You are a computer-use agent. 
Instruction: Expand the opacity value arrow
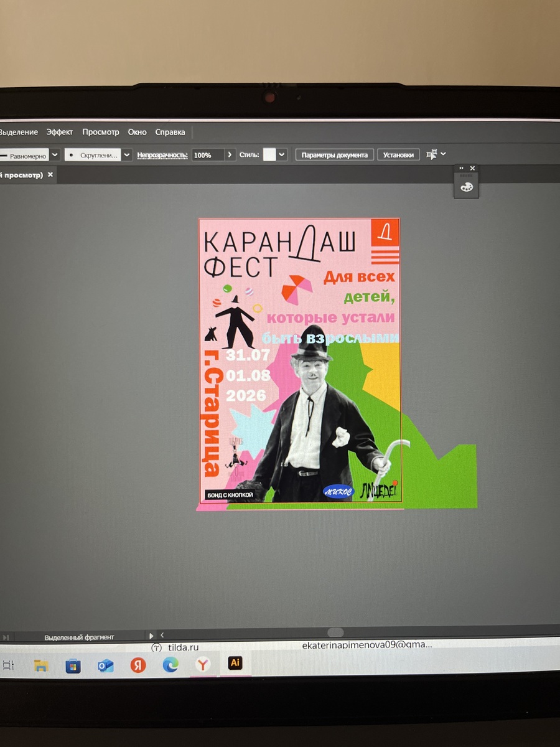(x=230, y=155)
